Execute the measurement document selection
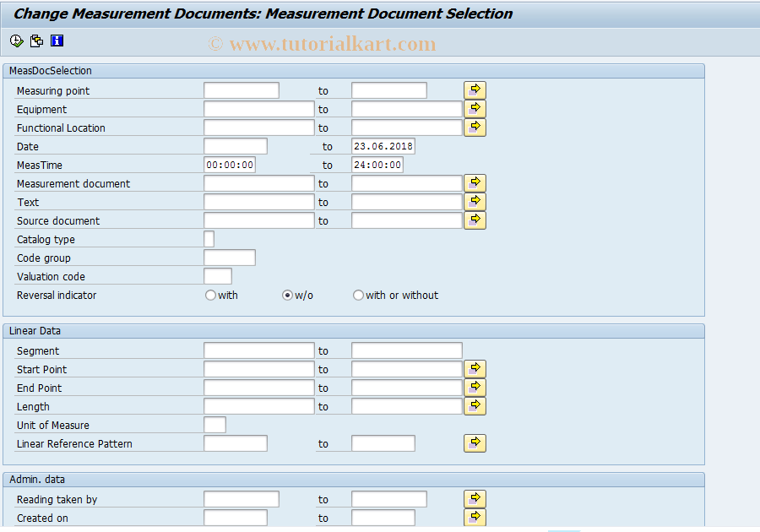This screenshot has height=532, width=760. pos(15,40)
